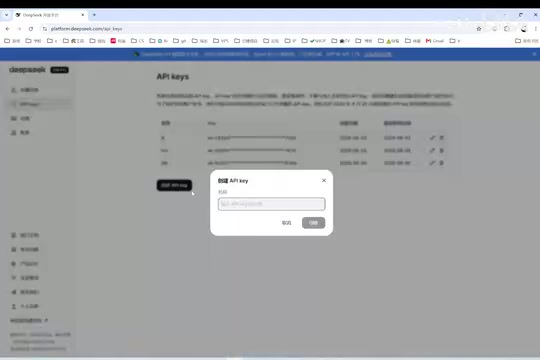Bookmark this page with the star icon
The image size is (540, 360).
coord(479,29)
